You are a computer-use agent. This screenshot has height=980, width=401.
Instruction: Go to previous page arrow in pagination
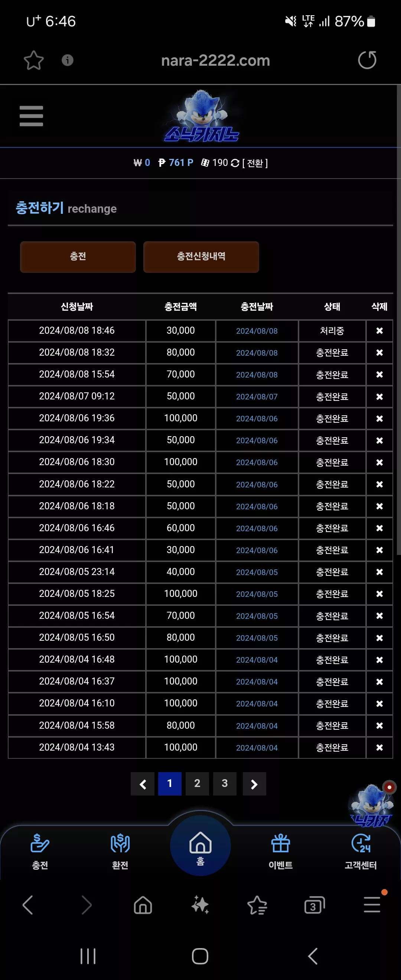(x=142, y=784)
